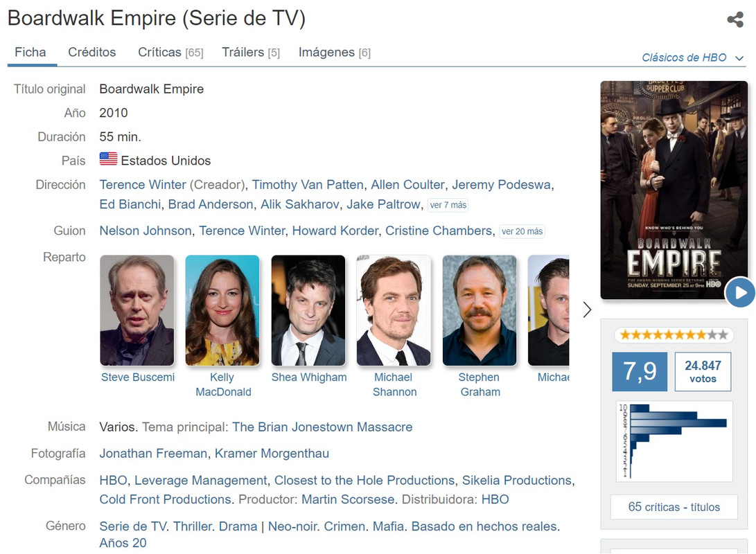The height and width of the screenshot is (554, 756).
Task: Show next cast members with the arrow
Action: point(587,310)
